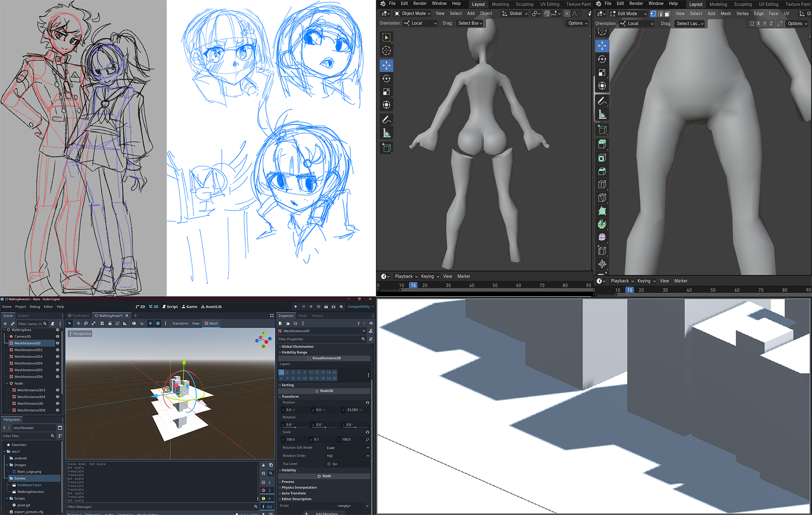Open the Vertex menu in right Blender window
Image resolution: width=812 pixels, height=515 pixels.
click(743, 14)
